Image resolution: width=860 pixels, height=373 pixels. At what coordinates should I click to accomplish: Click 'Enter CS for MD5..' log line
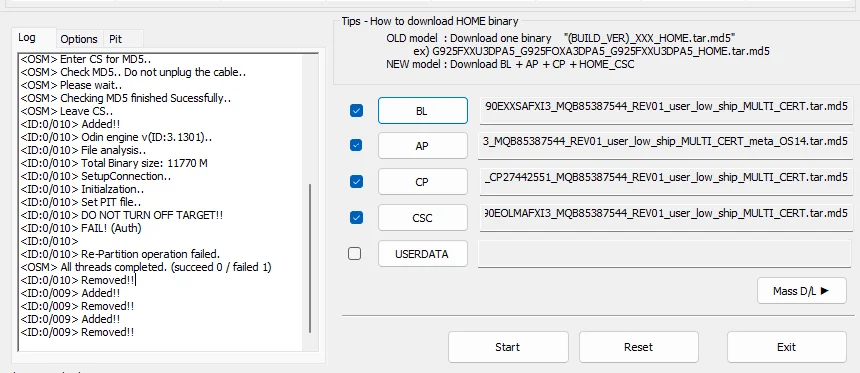click(x=86, y=59)
